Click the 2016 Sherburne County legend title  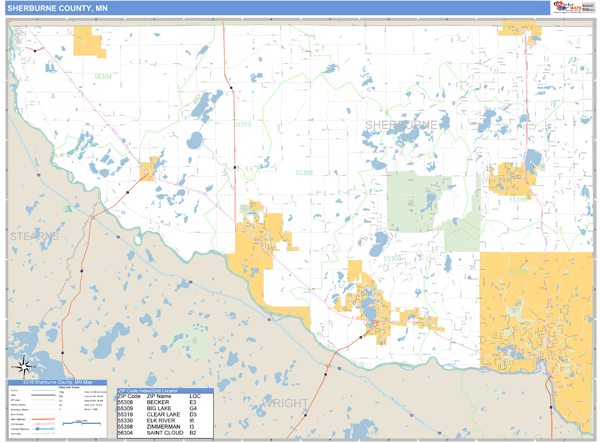coord(60,383)
